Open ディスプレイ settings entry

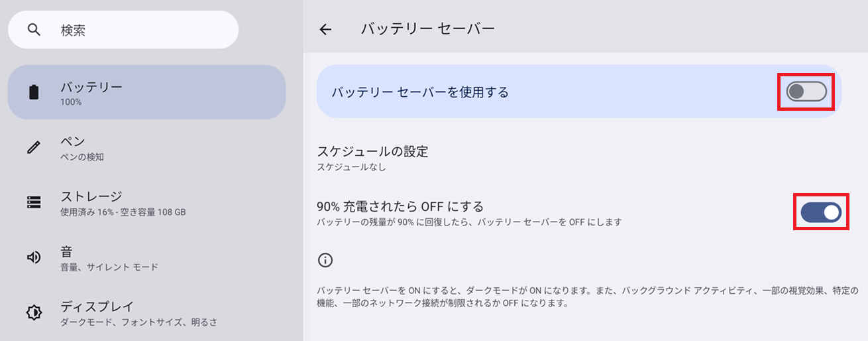tap(146, 312)
